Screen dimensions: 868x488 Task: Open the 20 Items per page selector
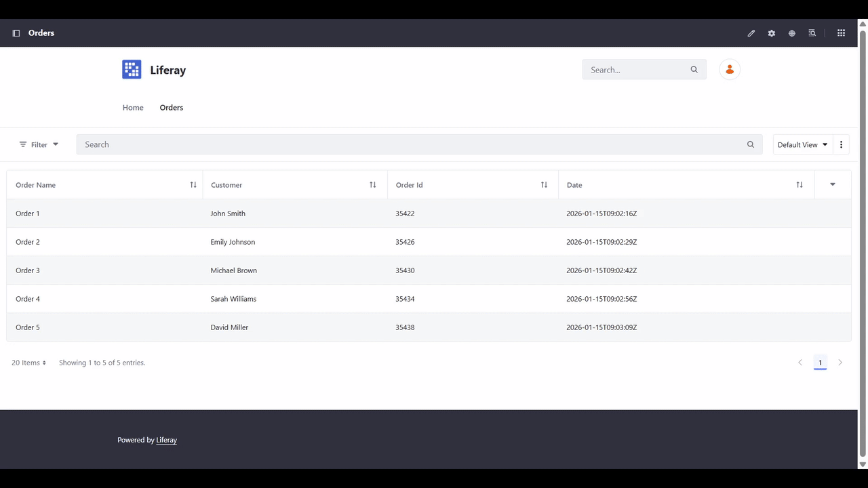pyautogui.click(x=29, y=363)
